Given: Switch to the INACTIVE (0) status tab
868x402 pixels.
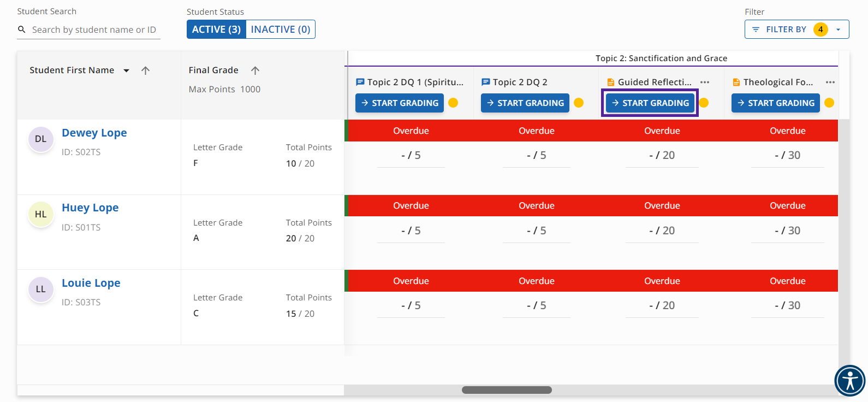Looking at the screenshot, I should click(x=281, y=29).
